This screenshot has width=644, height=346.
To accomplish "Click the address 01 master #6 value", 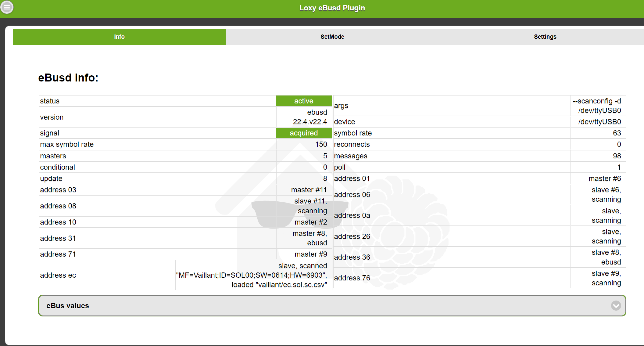I will (x=604, y=178).
